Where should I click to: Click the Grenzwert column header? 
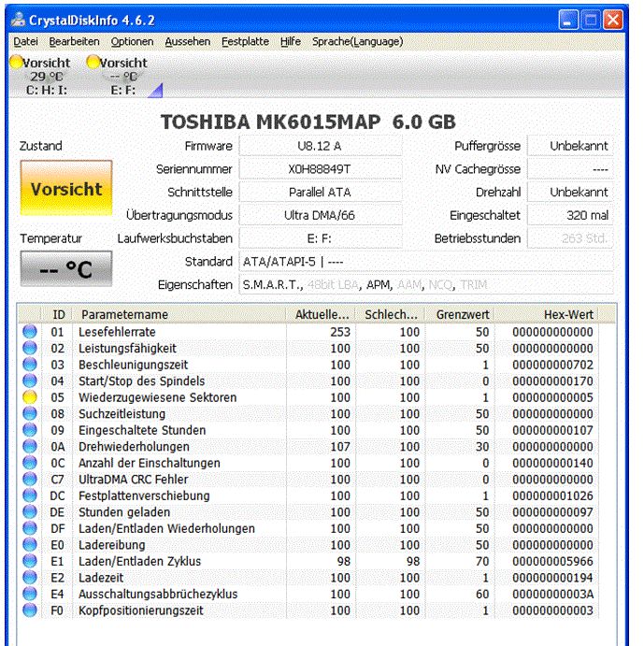click(x=462, y=315)
